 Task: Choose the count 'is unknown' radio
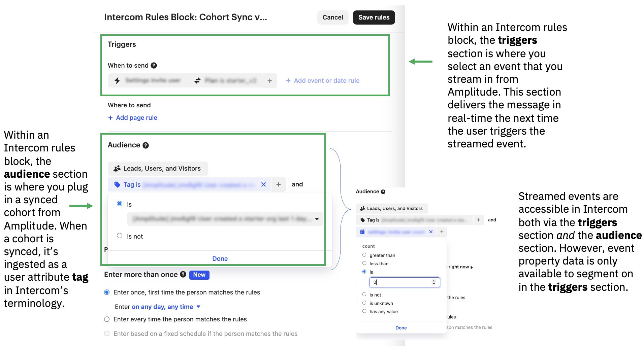click(x=364, y=303)
